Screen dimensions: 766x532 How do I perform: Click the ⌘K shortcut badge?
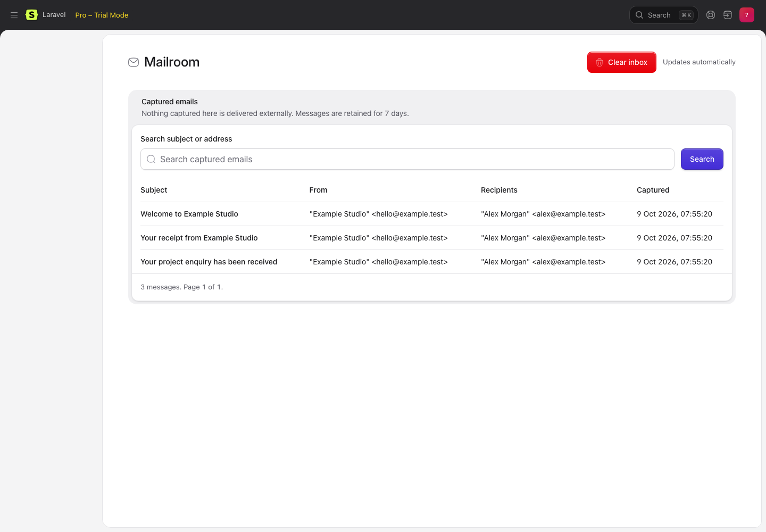point(686,15)
